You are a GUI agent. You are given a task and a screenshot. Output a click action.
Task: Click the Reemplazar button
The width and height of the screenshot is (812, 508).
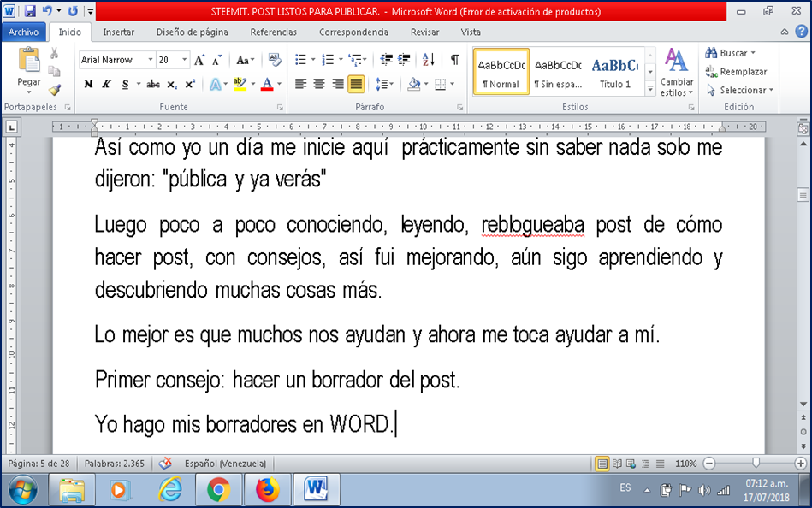[736, 72]
